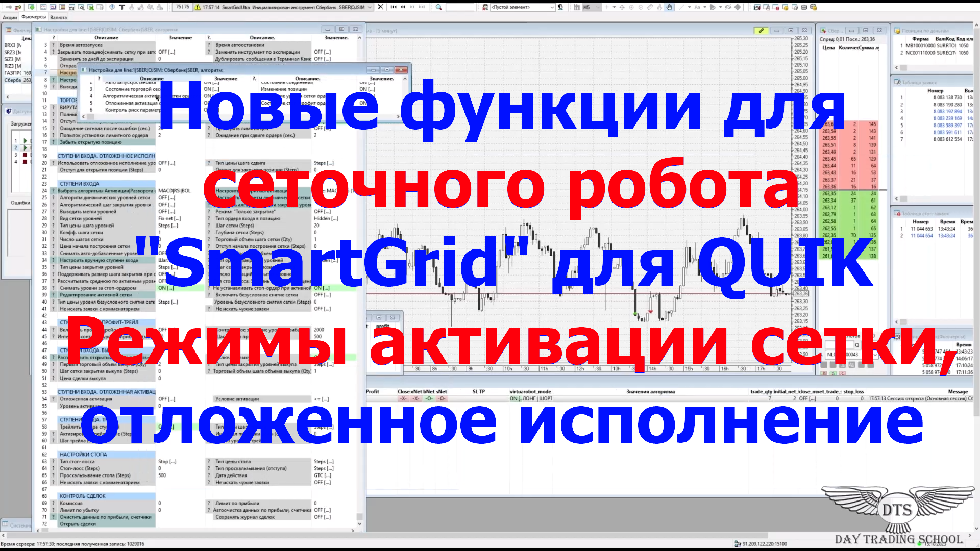The image size is (980, 551).
Task: Open the 'Акции' menu
Action: [10, 17]
